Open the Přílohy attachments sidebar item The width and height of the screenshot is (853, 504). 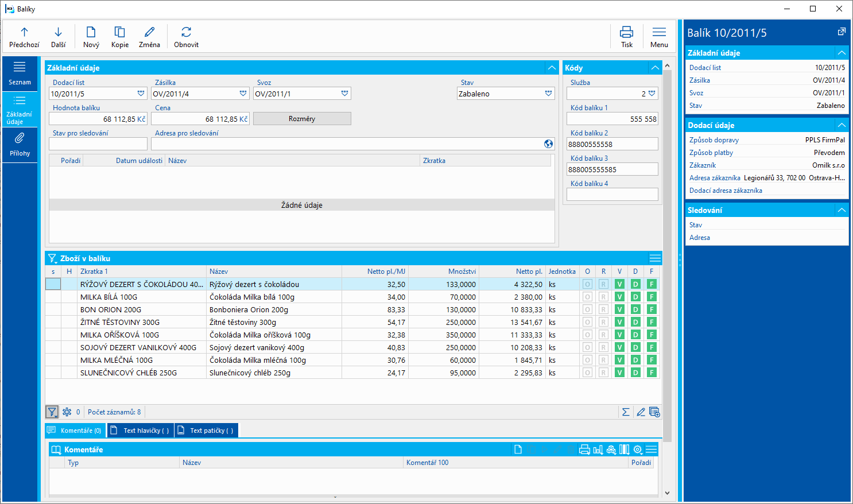tap(20, 144)
